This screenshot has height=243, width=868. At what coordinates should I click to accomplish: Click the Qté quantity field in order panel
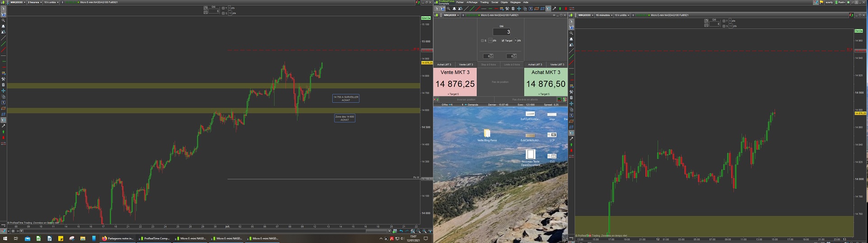pos(501,32)
